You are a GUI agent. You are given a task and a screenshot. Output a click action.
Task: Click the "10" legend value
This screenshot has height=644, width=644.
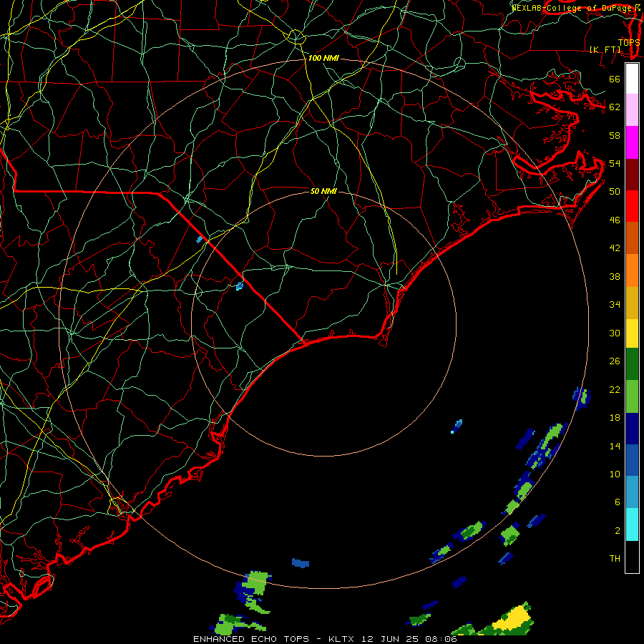tap(615, 474)
